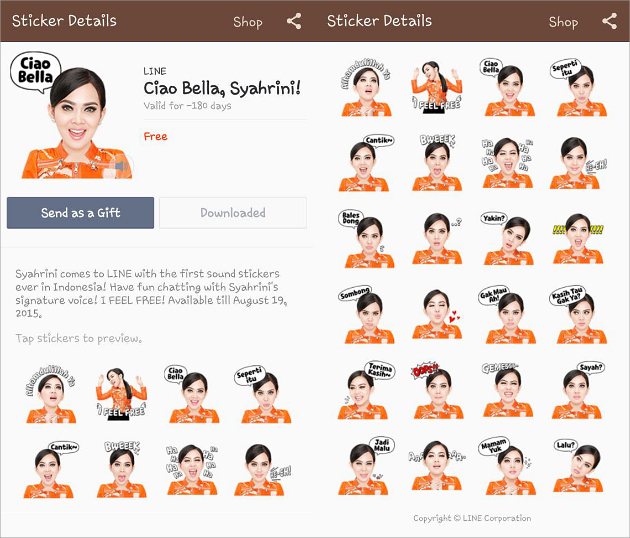
Task: Tap speaker sound icon on main sticker preview
Action: (122, 166)
